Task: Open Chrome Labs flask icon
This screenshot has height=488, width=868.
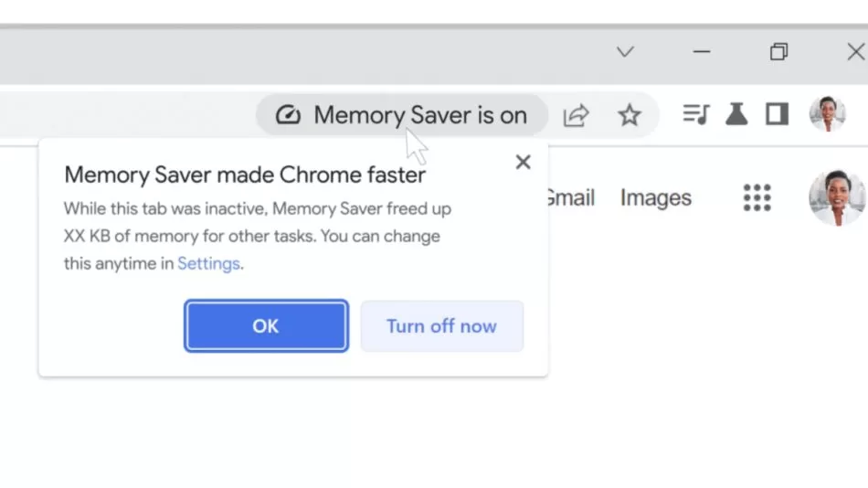Action: pos(736,114)
